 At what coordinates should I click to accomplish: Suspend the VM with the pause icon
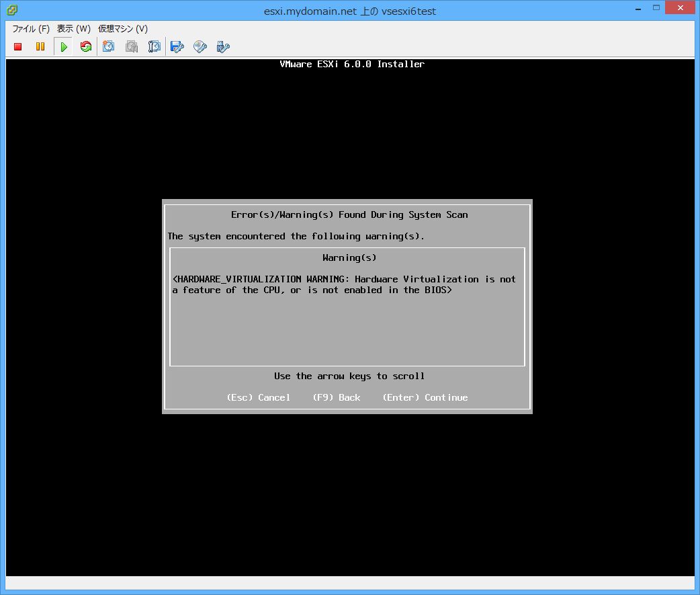pyautogui.click(x=40, y=46)
